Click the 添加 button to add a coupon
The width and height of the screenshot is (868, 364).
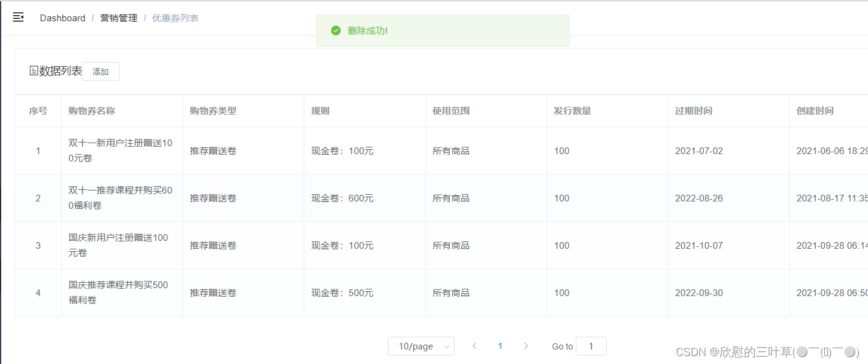coord(100,71)
